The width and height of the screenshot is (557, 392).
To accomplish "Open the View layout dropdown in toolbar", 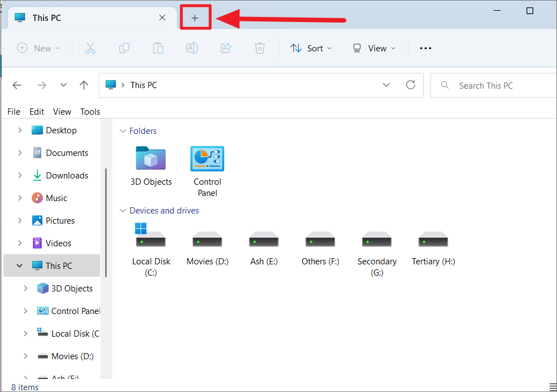I will point(374,48).
